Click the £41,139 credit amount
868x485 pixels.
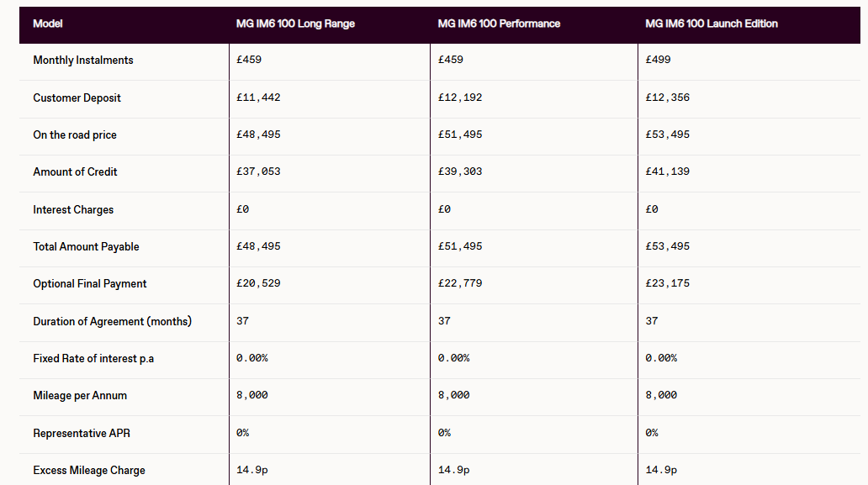pos(667,171)
